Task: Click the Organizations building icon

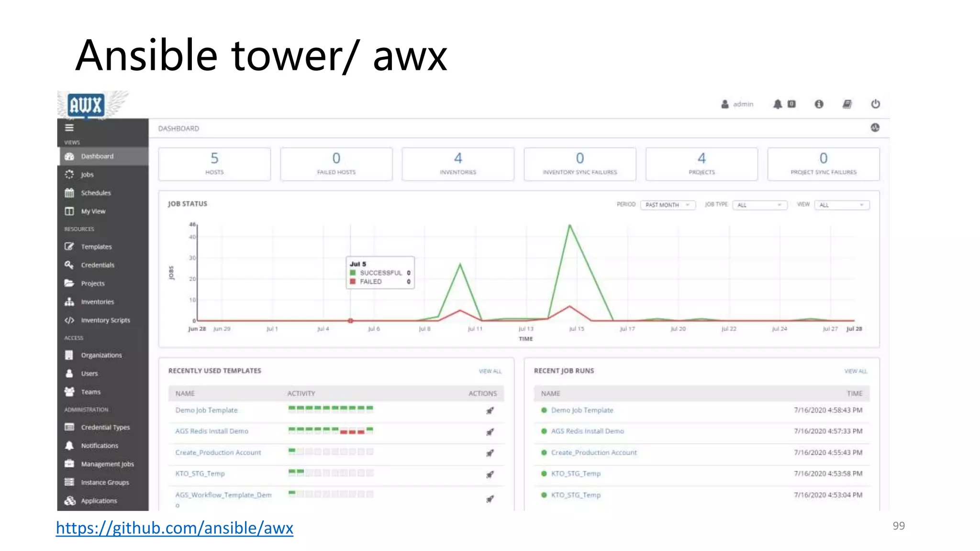Action: (x=69, y=355)
